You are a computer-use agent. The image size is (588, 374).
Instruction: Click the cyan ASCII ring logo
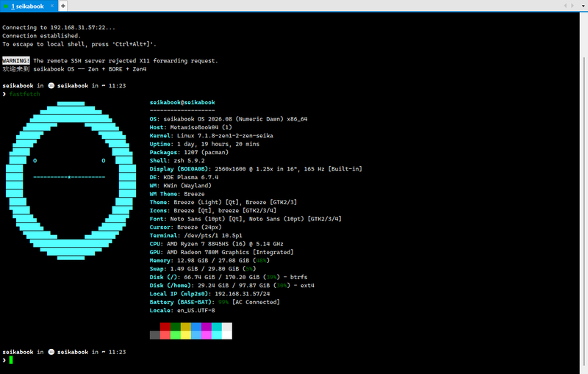tap(71, 181)
